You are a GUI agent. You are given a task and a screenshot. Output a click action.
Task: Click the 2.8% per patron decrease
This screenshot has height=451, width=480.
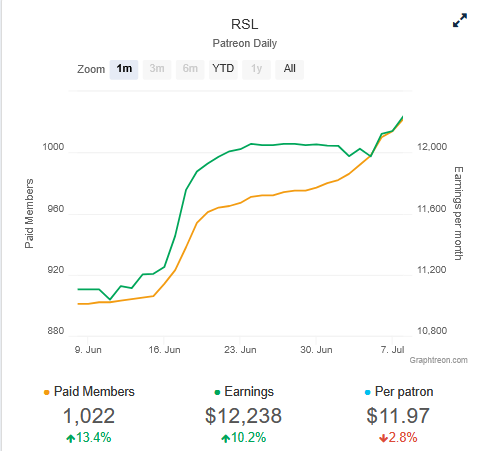pos(403,438)
